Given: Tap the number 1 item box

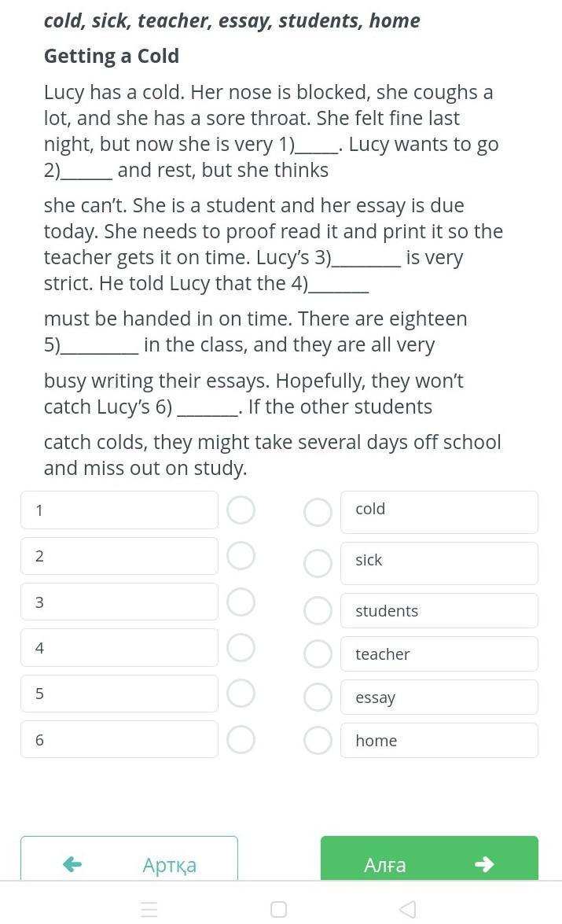Looking at the screenshot, I should point(119,510).
